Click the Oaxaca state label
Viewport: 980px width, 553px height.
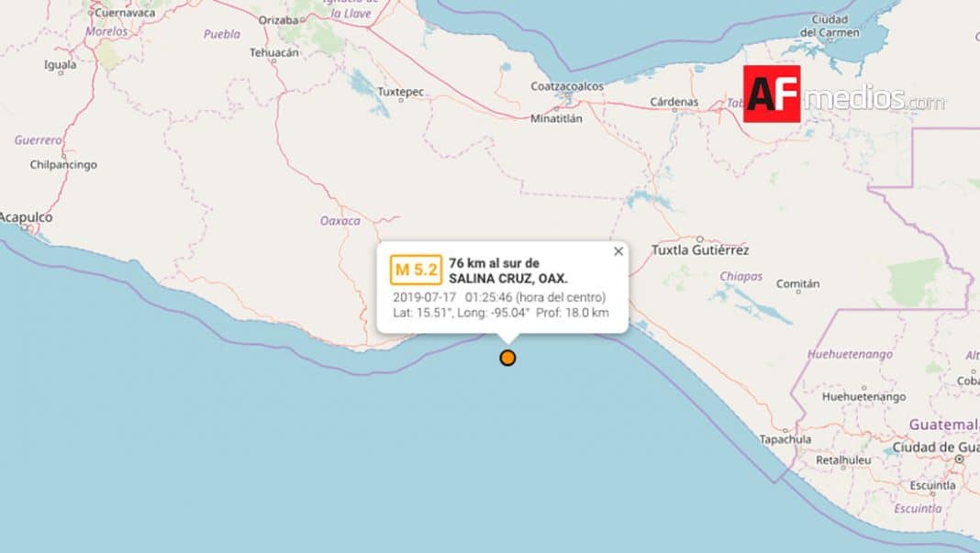pyautogui.click(x=340, y=221)
